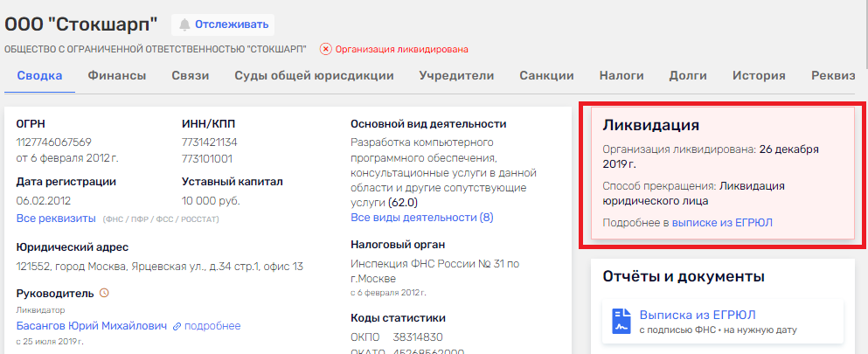This screenshot has height=354, width=868.
Task: Open Басангов Юрий Михайлович profile link
Action: click(91, 326)
